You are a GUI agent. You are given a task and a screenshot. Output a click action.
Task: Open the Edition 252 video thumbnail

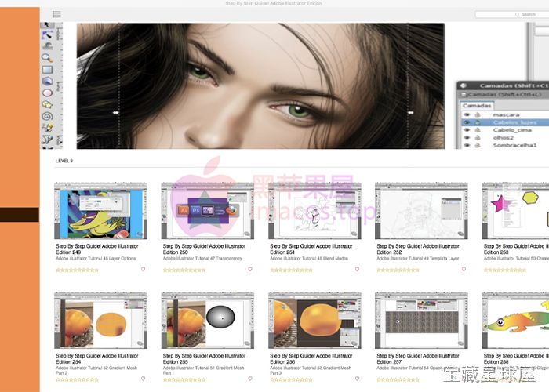tap(422, 211)
